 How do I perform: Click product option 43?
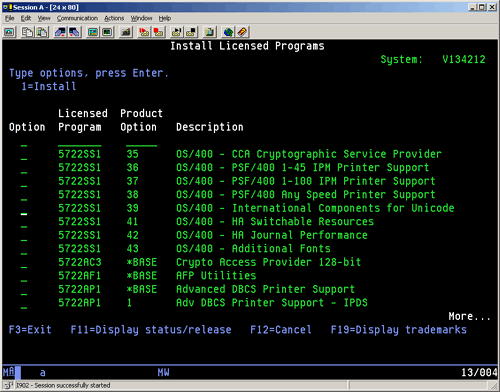(132, 249)
